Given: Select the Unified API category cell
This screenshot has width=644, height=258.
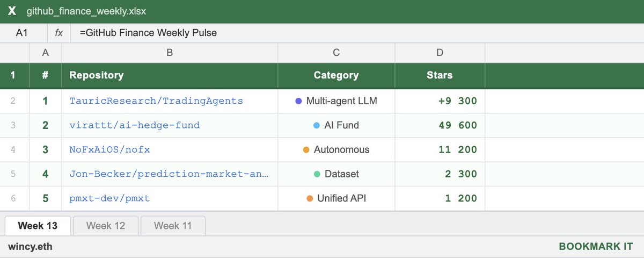Looking at the screenshot, I should pos(336,198).
